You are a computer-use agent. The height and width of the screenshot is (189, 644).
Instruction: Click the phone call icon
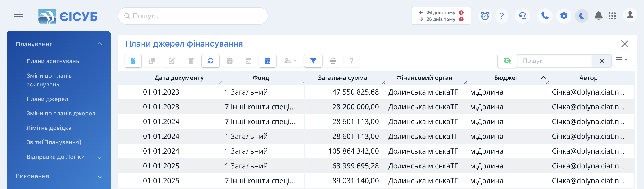point(545,16)
